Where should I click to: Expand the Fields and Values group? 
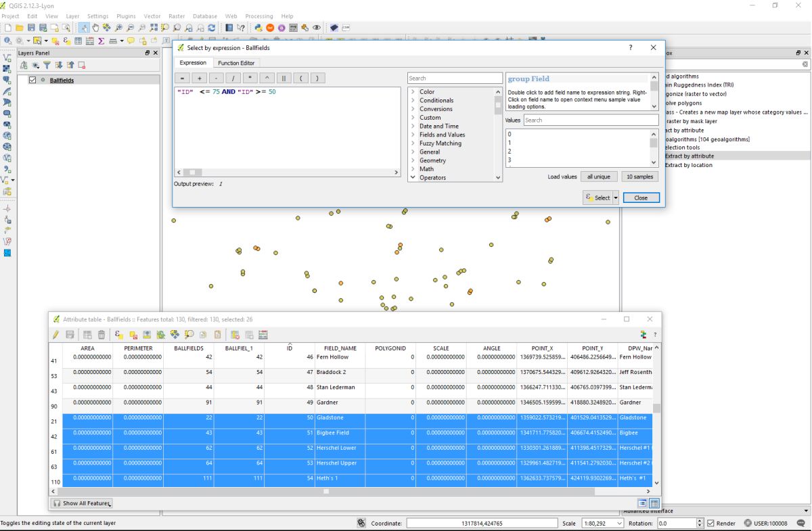click(413, 135)
